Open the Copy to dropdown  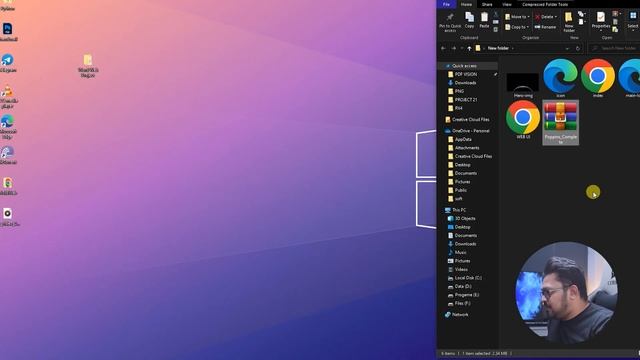pos(517,27)
